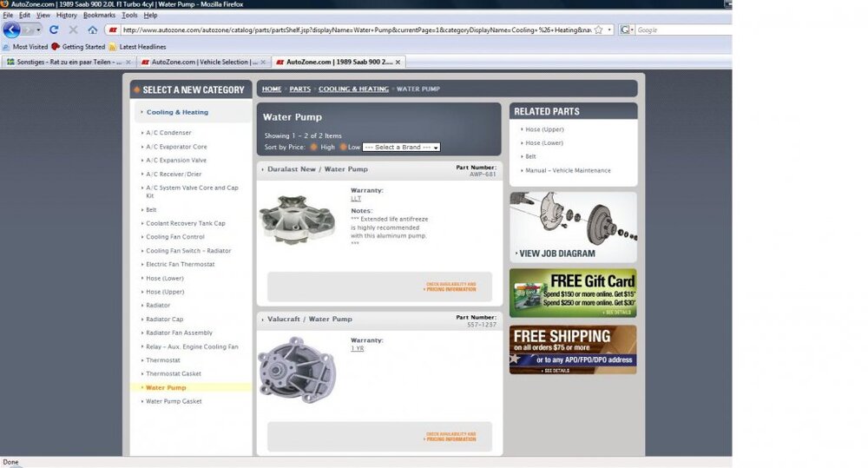Open the Help menu
The height and width of the screenshot is (468, 868).
click(x=150, y=15)
